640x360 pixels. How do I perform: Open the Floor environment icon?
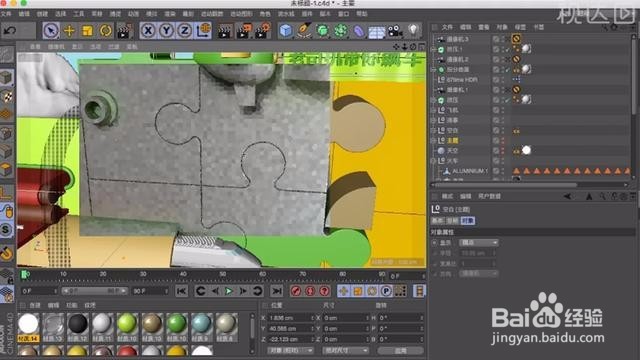tap(376, 32)
